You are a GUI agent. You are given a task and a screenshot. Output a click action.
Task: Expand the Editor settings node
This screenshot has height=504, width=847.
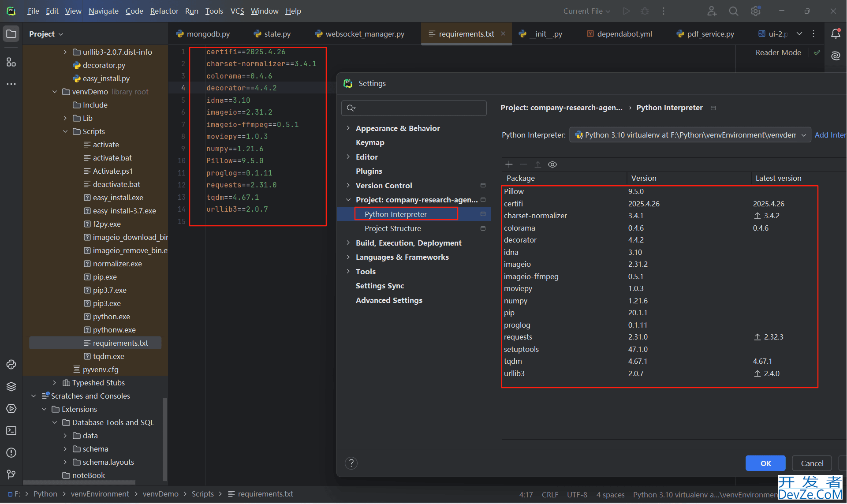(348, 157)
